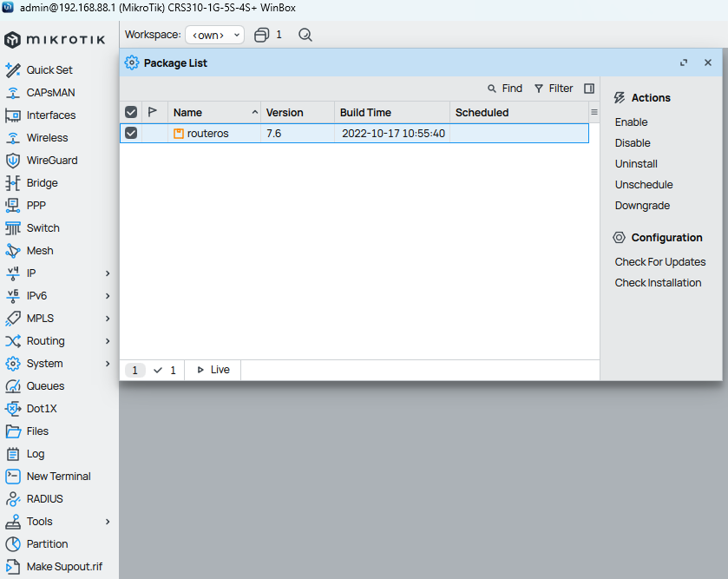The height and width of the screenshot is (579, 728).
Task: Click the selected count '1' indicator
Action: point(165,370)
